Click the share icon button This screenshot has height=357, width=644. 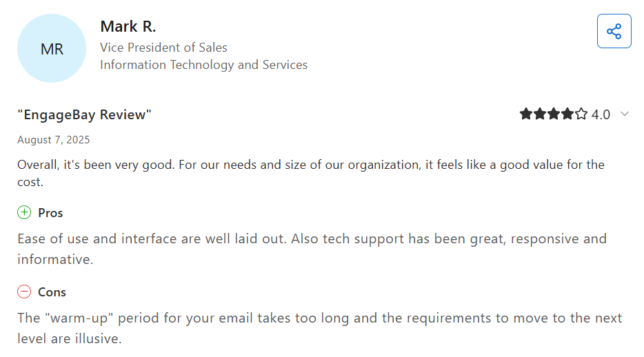coord(614,31)
